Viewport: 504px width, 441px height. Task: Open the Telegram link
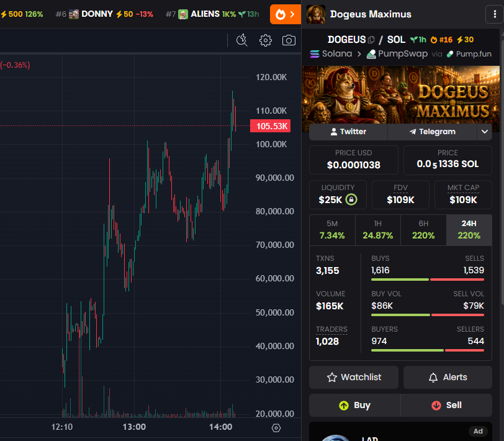(x=433, y=132)
